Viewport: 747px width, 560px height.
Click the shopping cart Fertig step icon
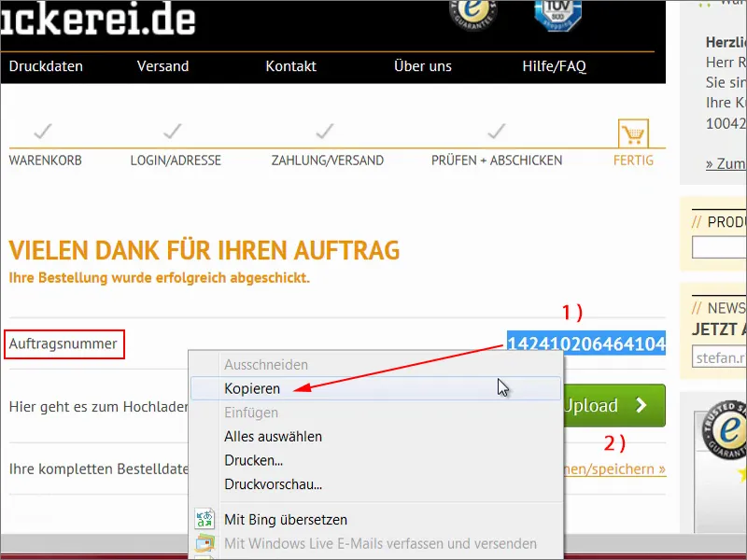[633, 133]
